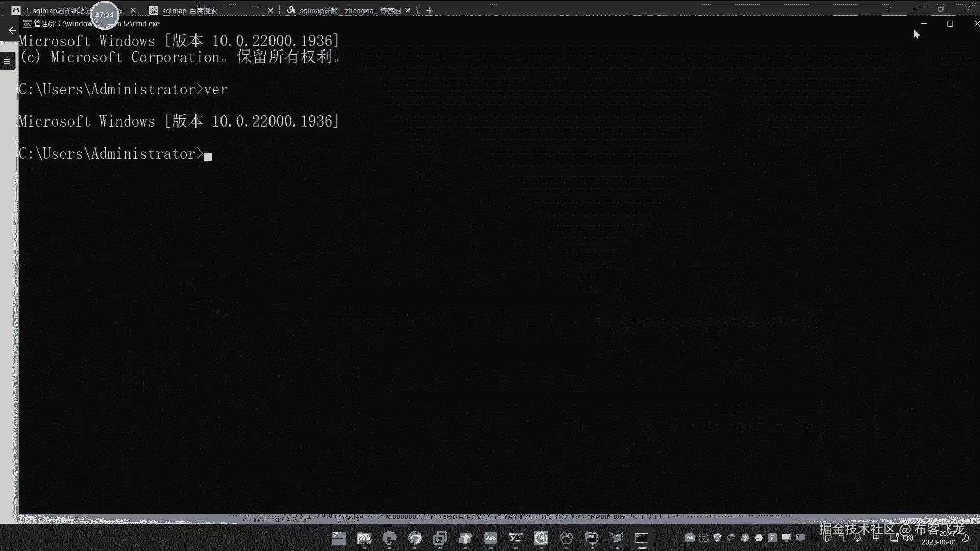Click the Windows Start button in taskbar

point(339,538)
